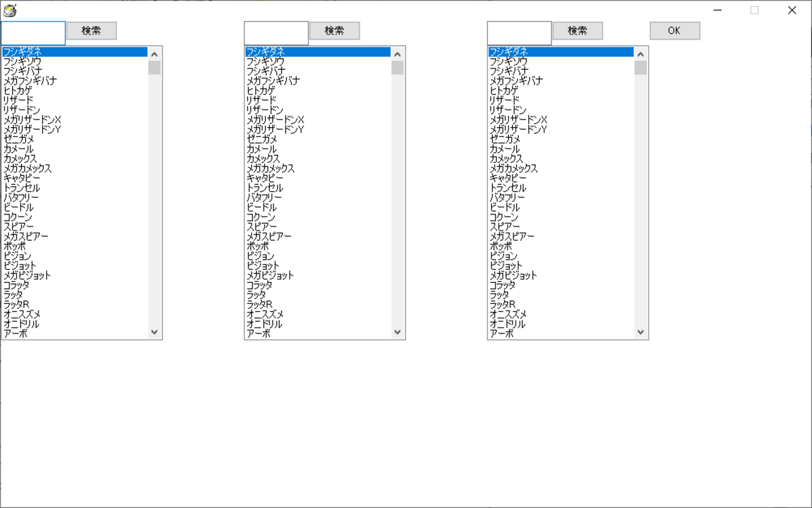Select ピジョン in the middle list
The height and width of the screenshot is (508, 812).
pos(317,256)
